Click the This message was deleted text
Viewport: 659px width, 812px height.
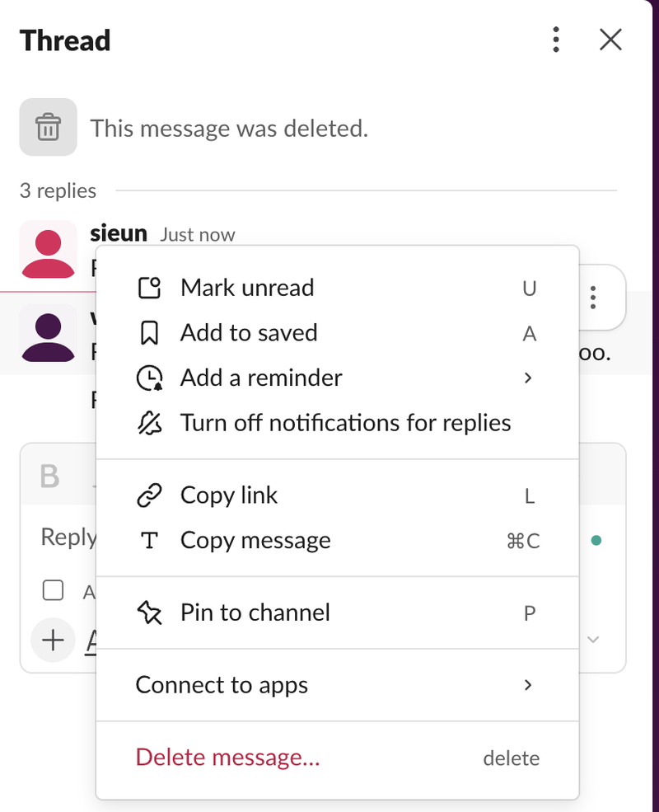click(229, 129)
